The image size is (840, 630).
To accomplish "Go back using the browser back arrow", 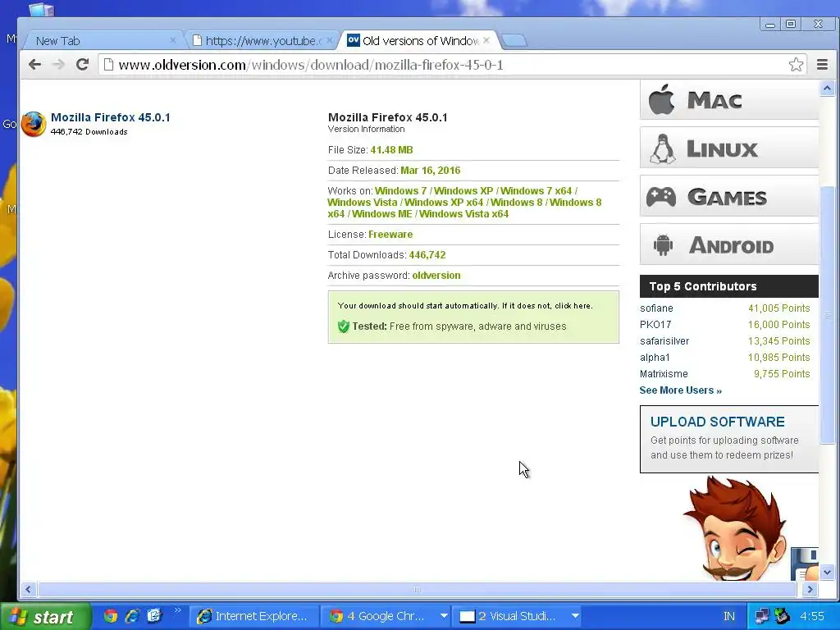I will (34, 65).
